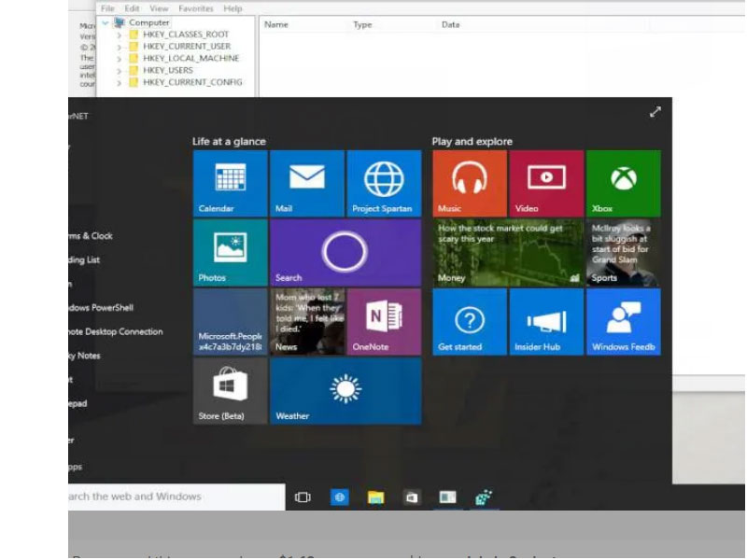Open the Calendar tile

231,184
